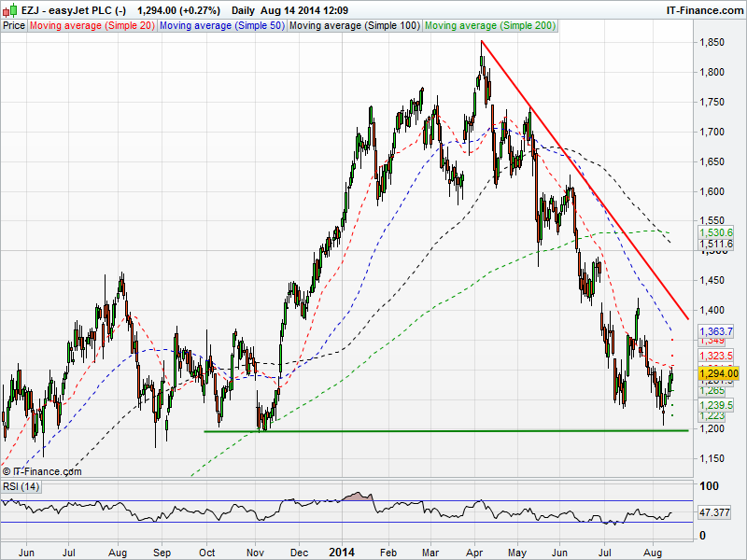Viewport: 747px width, 560px height.
Task: Click the Aug label near right end of axis
Action: pyautogui.click(x=653, y=553)
